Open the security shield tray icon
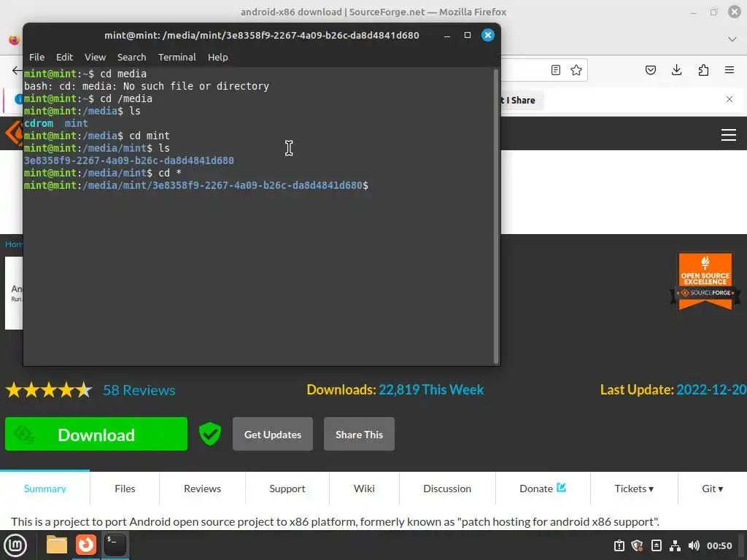The image size is (747, 560). pyautogui.click(x=638, y=545)
